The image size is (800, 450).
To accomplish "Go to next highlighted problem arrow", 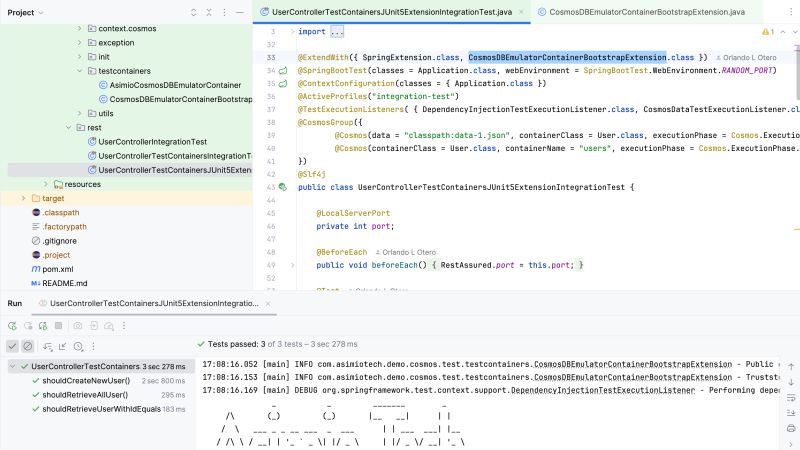I will (x=794, y=32).
